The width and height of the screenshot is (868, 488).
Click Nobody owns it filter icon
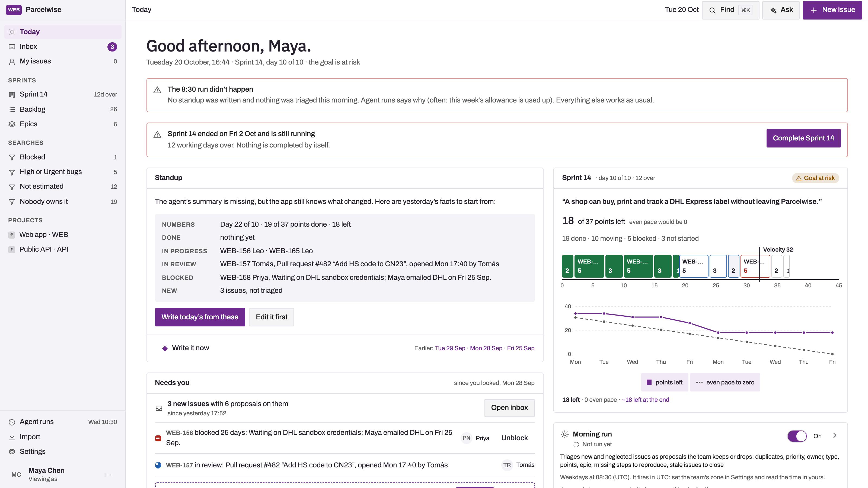click(12, 202)
